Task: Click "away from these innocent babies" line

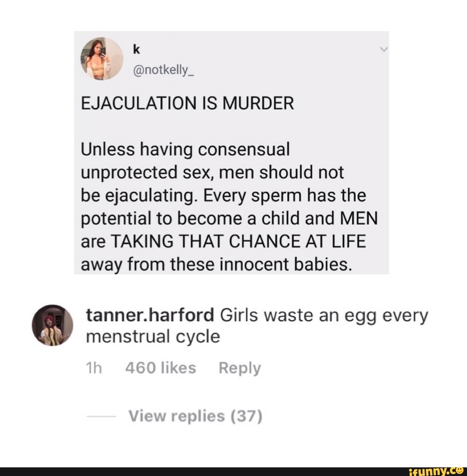Action: point(217,265)
